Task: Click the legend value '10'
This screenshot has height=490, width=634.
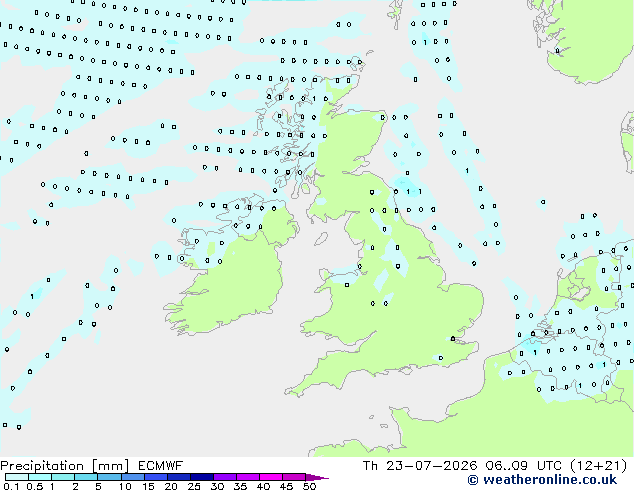Action: click(125, 486)
